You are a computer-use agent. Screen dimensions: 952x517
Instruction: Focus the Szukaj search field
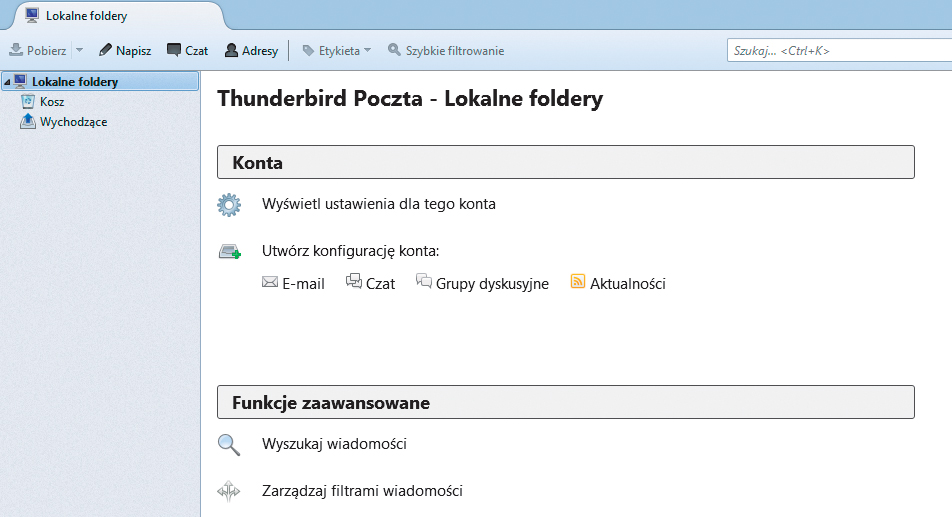[x=835, y=50]
